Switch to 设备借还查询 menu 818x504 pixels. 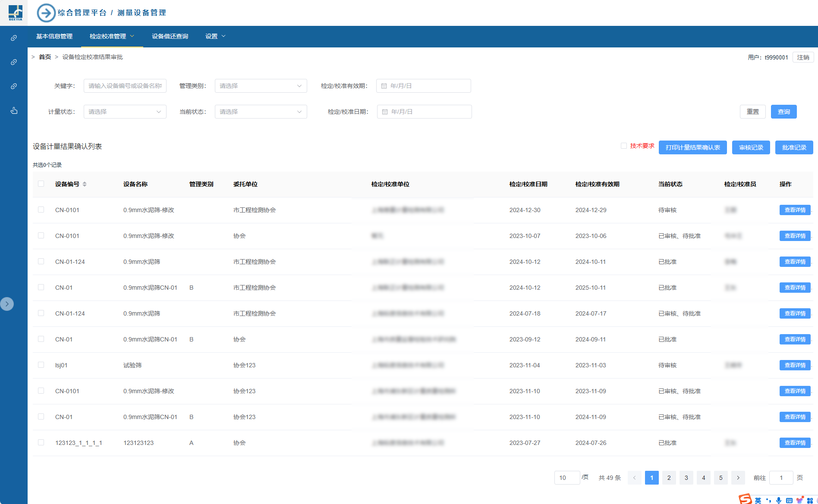(170, 36)
